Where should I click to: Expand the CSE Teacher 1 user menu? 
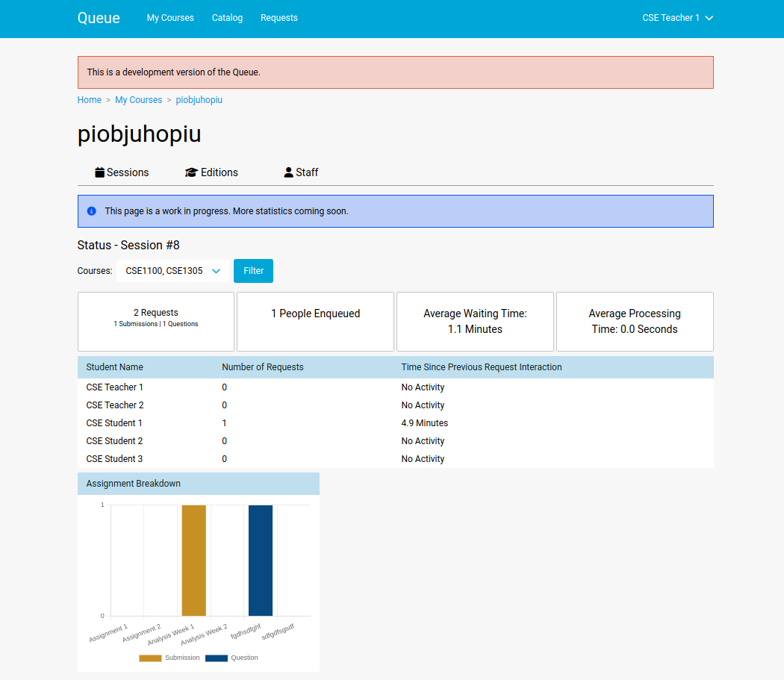(677, 18)
